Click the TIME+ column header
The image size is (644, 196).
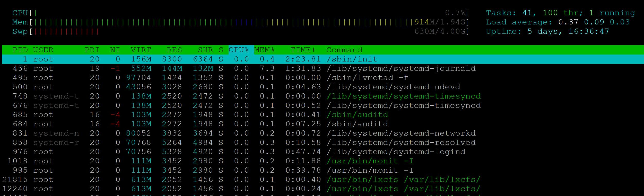pos(303,50)
